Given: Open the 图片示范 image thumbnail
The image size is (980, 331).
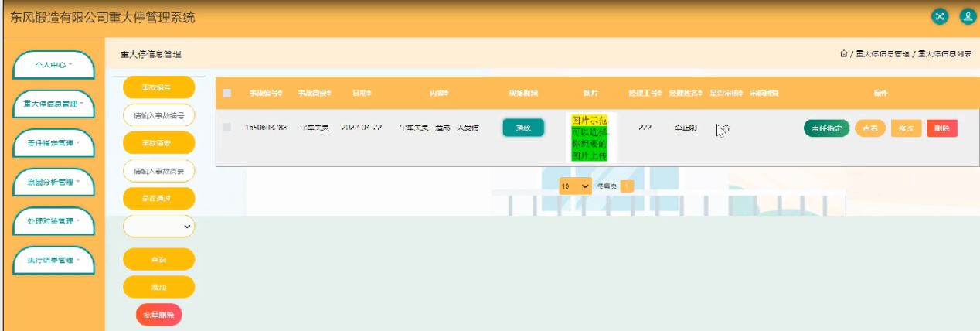Looking at the screenshot, I should click(x=590, y=138).
